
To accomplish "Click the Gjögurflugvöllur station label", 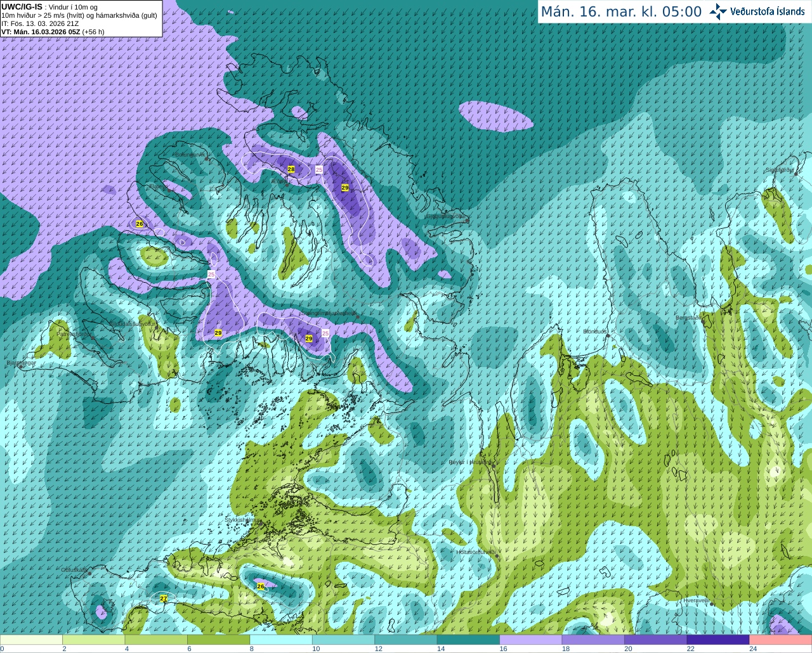I will 447,216.
